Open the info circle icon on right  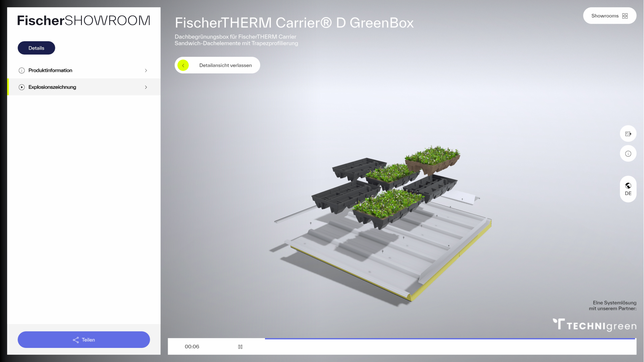coord(628,154)
